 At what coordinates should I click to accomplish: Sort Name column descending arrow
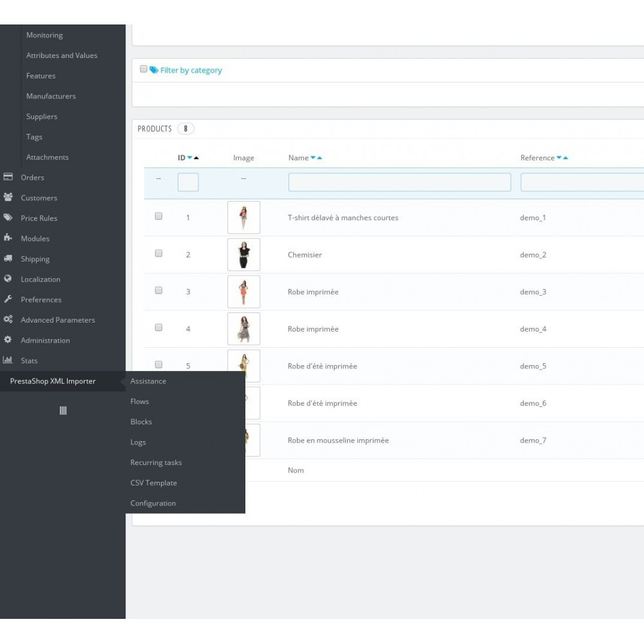click(x=313, y=158)
